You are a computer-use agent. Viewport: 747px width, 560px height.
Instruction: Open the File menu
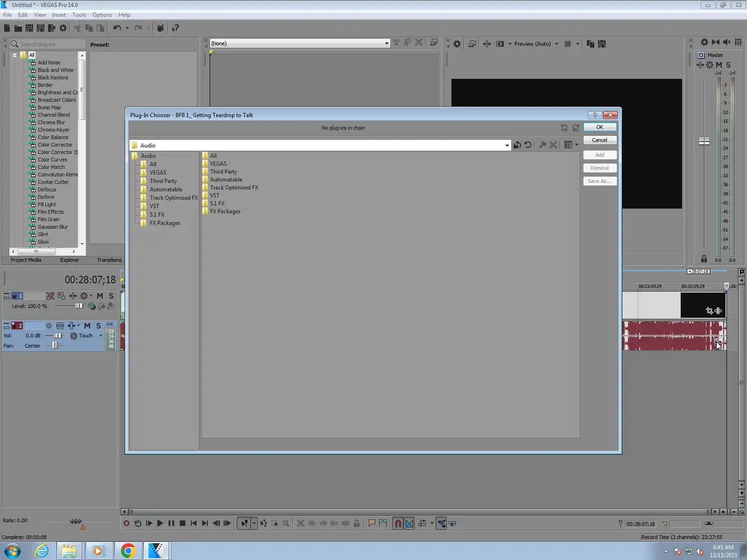7,15
